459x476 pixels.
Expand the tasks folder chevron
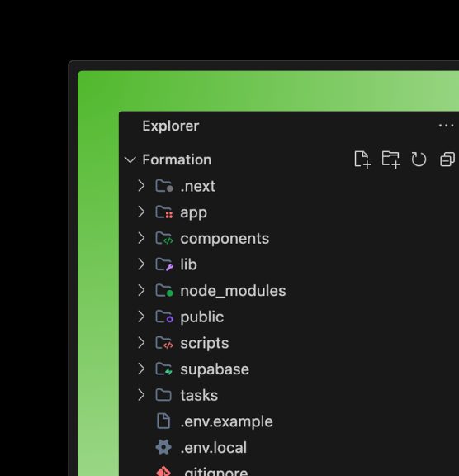point(141,395)
